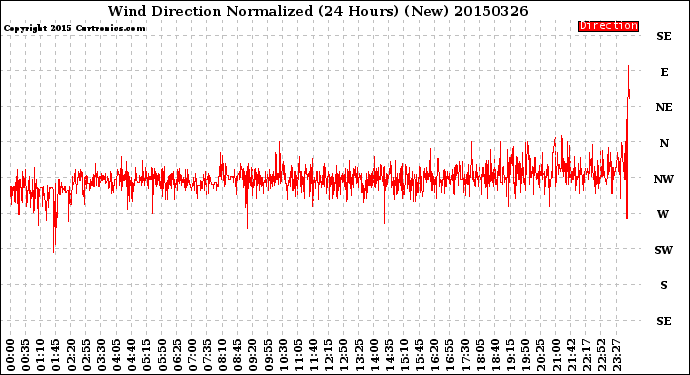Select the N direction axis label
The height and width of the screenshot is (375, 690).
point(664,143)
